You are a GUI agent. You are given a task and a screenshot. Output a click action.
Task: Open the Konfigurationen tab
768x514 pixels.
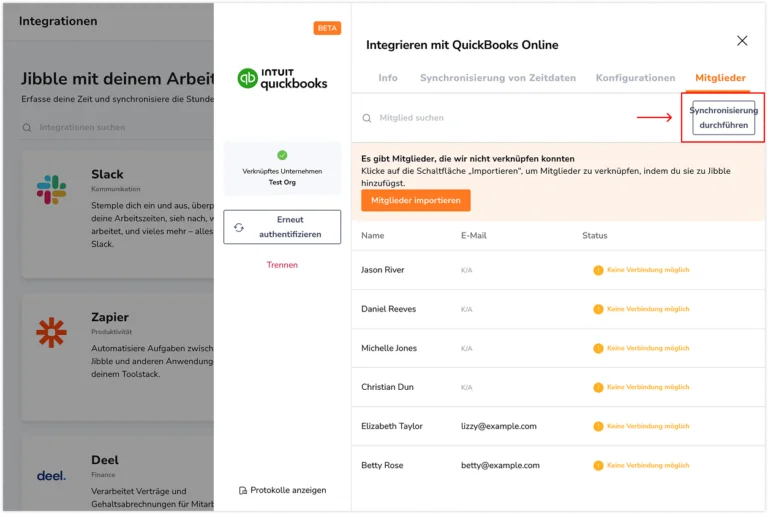click(x=635, y=78)
